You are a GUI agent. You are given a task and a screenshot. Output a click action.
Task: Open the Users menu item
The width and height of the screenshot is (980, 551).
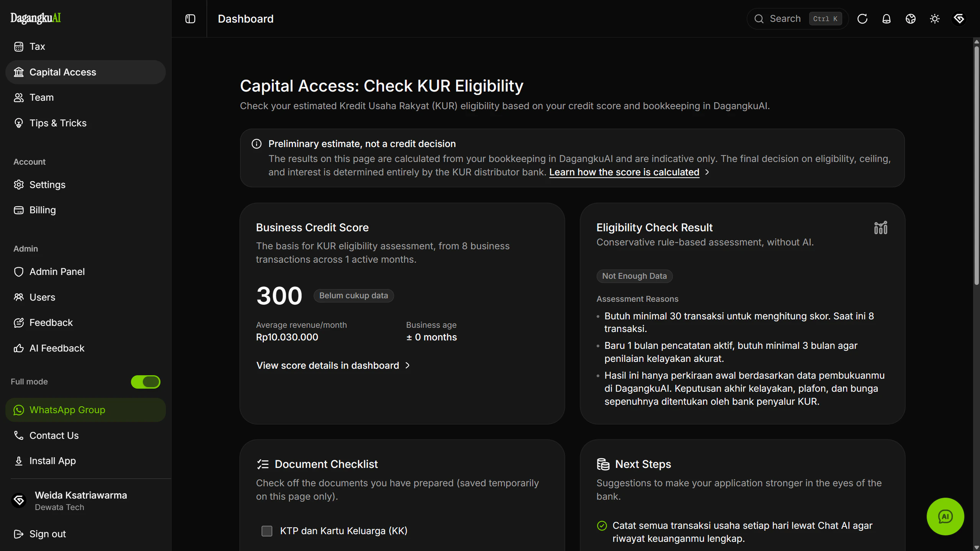pos(85,297)
